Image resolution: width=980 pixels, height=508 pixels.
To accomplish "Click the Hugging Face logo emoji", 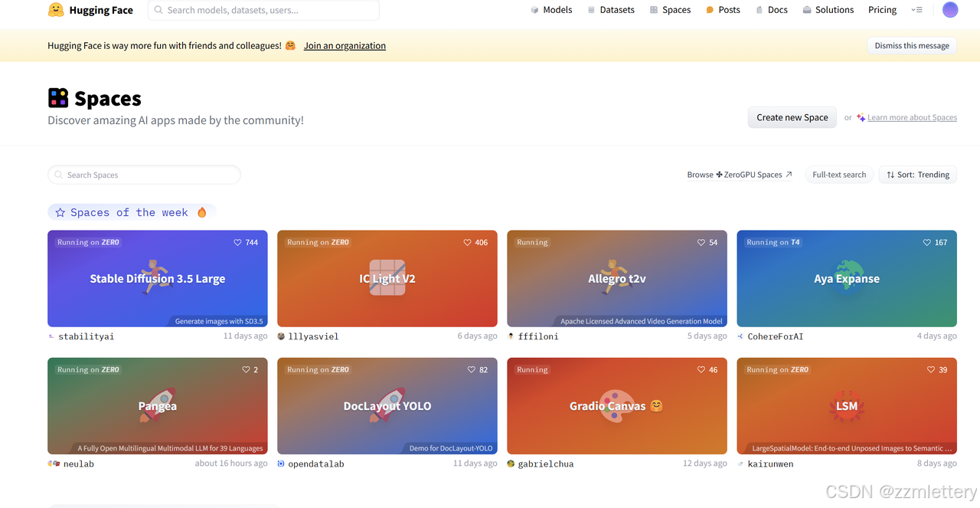I will [56, 10].
